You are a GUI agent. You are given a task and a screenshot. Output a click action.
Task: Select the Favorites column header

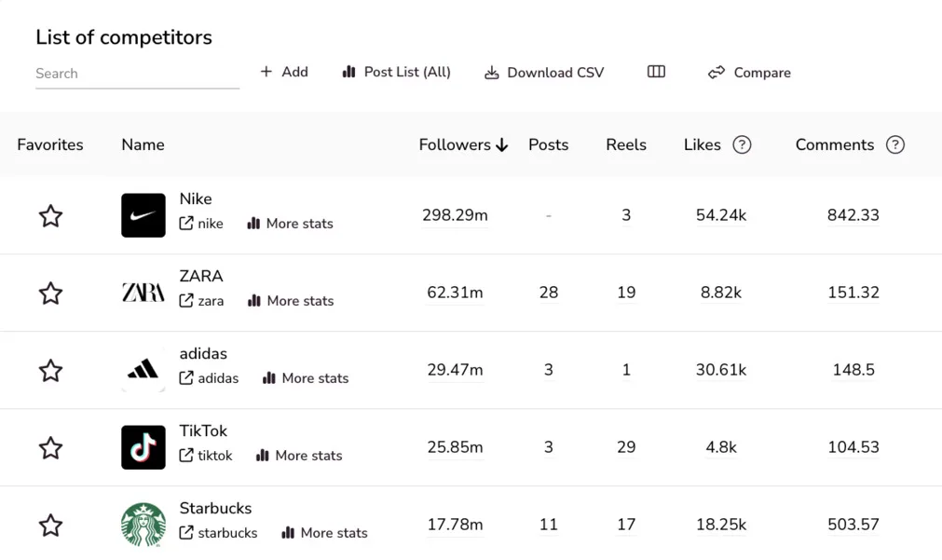click(50, 144)
